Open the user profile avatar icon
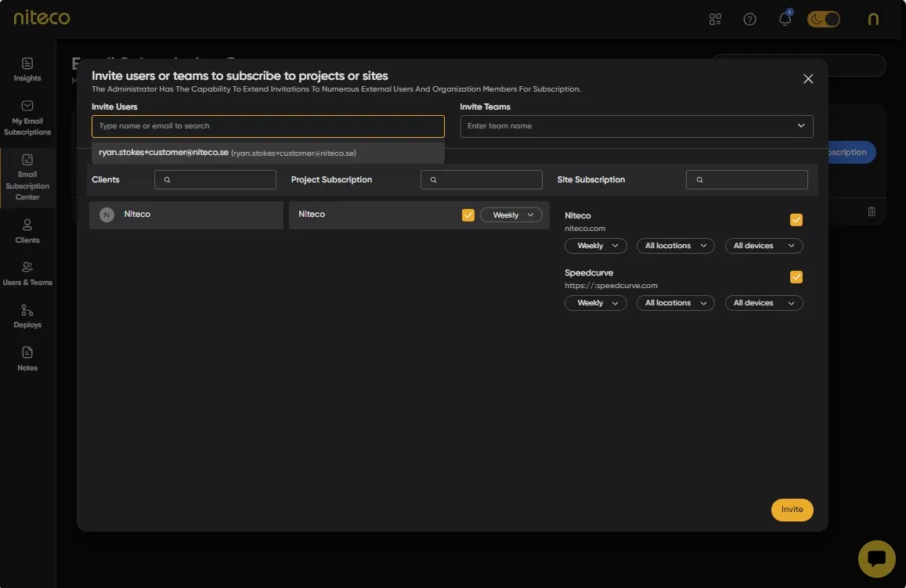 pyautogui.click(x=873, y=19)
